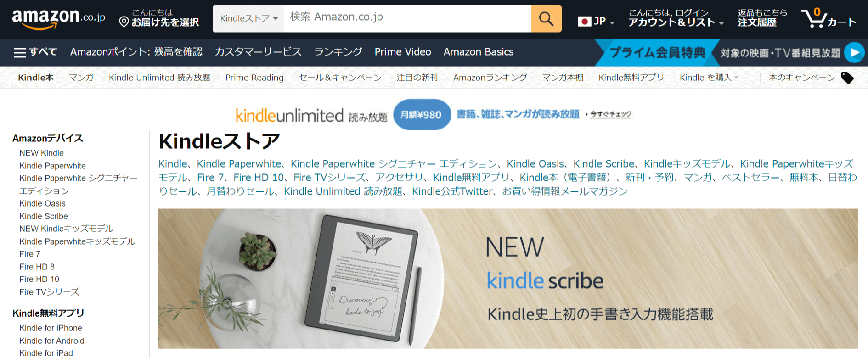This screenshot has width=868, height=358.
Task: Click the 月額¥980 blue pill button
Action: click(422, 114)
